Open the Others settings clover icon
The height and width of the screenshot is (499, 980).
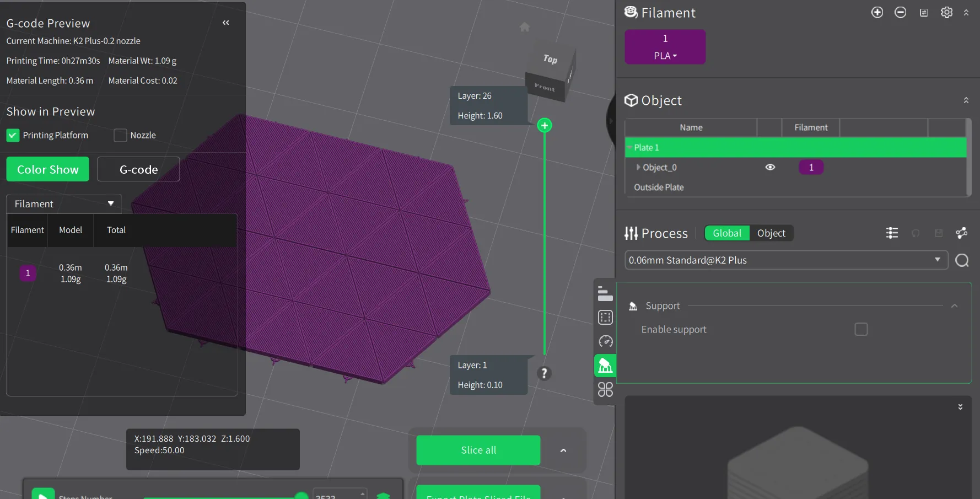pos(605,389)
